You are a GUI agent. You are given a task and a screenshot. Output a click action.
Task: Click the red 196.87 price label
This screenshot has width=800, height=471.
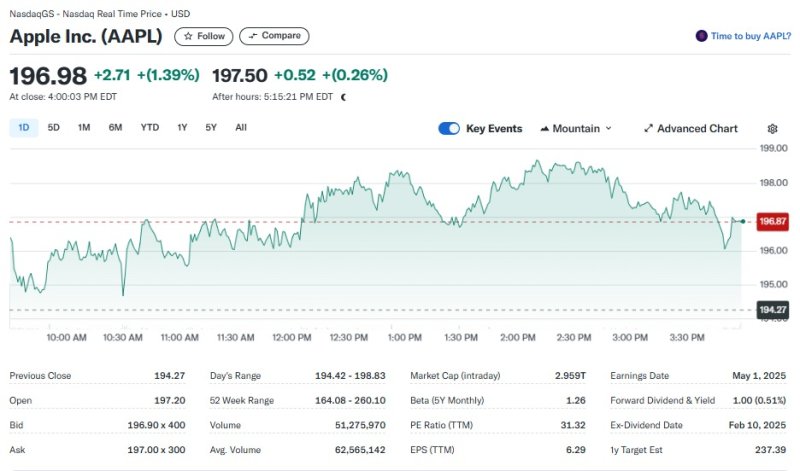click(x=772, y=221)
